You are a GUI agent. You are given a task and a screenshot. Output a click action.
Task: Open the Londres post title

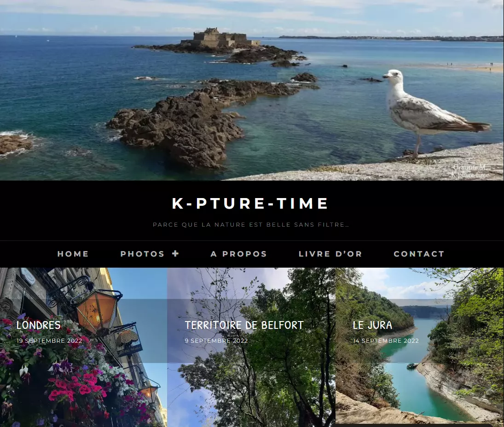39,325
